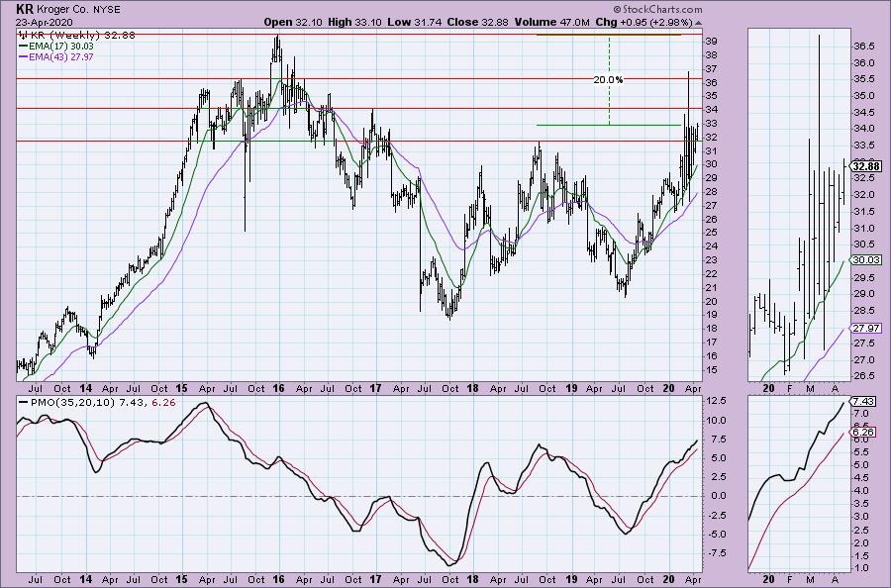Click the EMA(17) 30.03 legend label
891x588 pixels.
61,46
